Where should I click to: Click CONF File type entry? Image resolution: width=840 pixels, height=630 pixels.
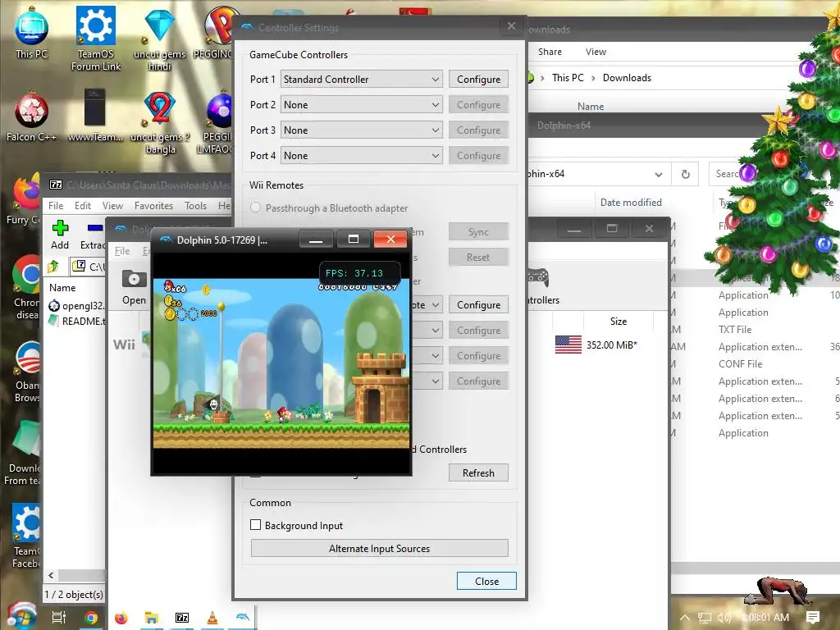click(740, 363)
